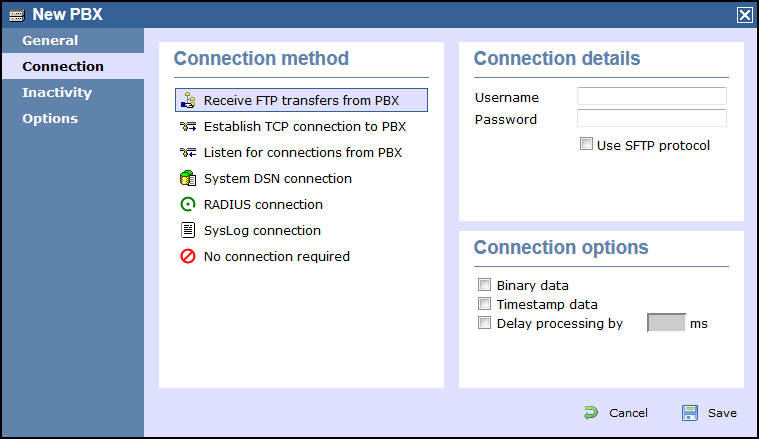
Task: Click the SysLog document icon
Action: click(x=187, y=231)
